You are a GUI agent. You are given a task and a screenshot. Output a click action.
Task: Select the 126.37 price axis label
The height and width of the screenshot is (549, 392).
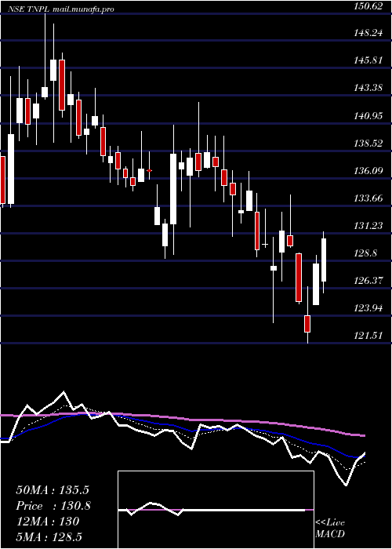pyautogui.click(x=368, y=281)
